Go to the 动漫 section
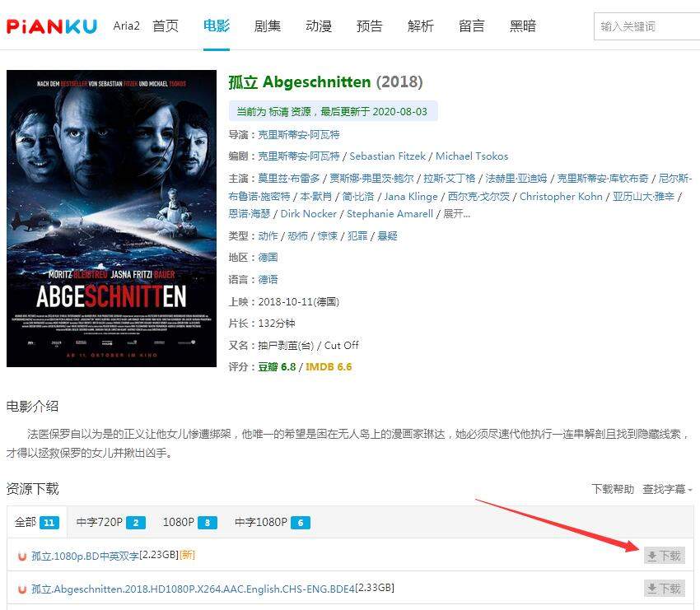This screenshot has width=700, height=610. pos(319,26)
